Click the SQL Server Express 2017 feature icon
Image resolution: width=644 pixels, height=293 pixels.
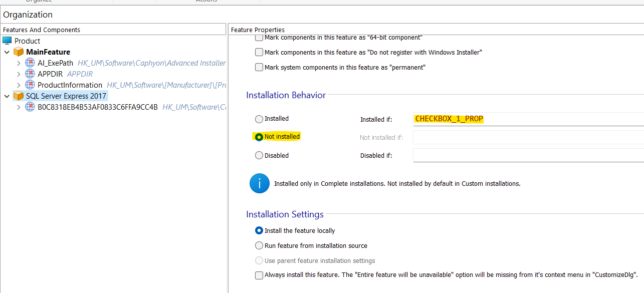click(19, 96)
